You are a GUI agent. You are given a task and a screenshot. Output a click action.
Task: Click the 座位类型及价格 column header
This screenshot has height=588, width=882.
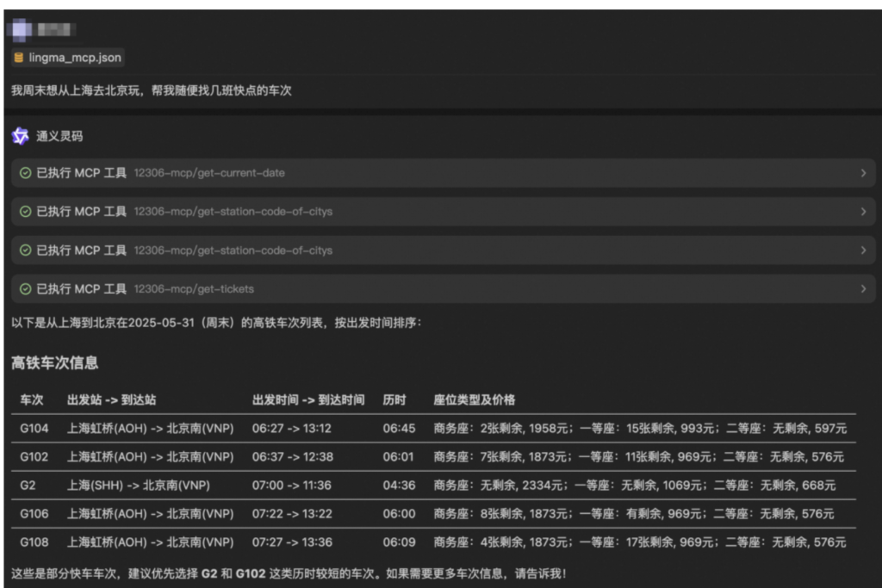[475, 400]
